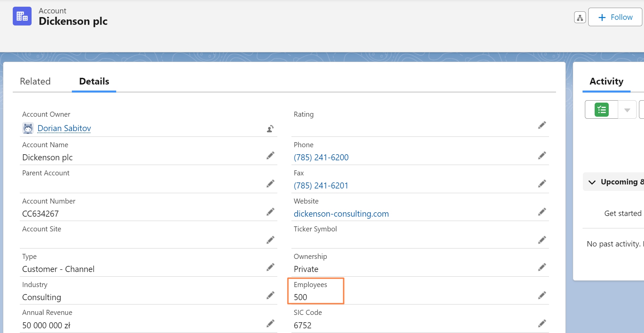644x333 pixels.
Task: Collapse the Upcoming section chevron
Action: point(592,182)
